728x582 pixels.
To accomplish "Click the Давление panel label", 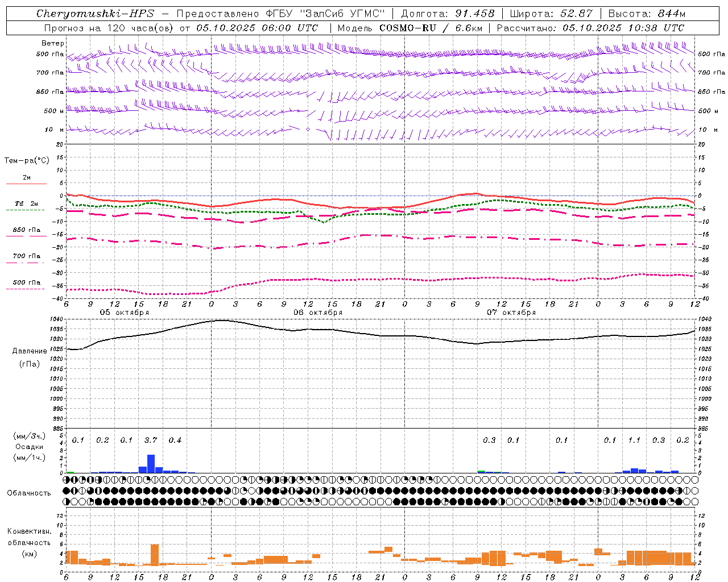I will (x=30, y=351).
